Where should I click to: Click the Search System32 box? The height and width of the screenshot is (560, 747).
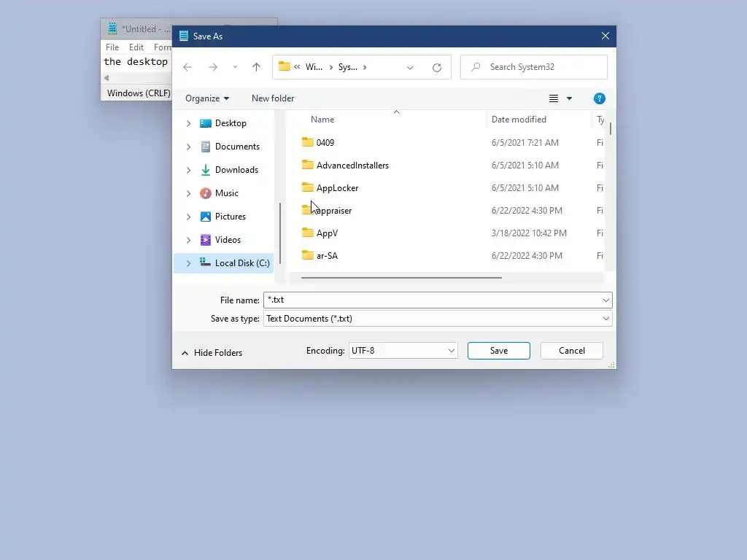[533, 67]
